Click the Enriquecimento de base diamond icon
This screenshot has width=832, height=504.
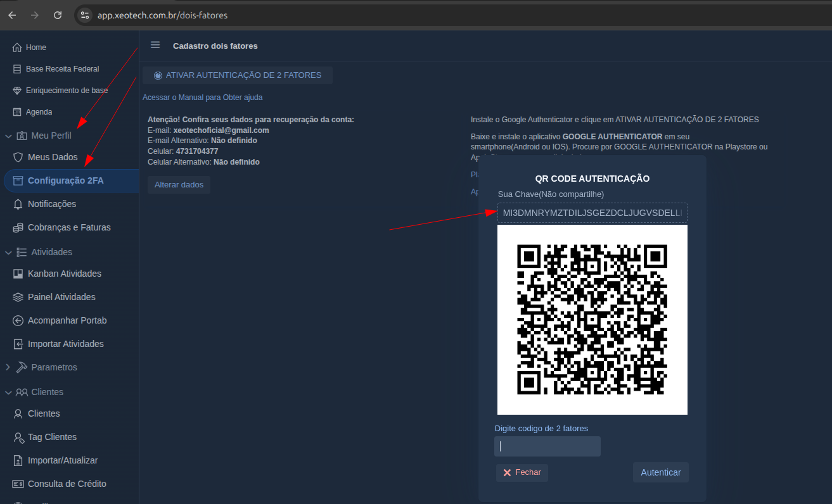[17, 91]
